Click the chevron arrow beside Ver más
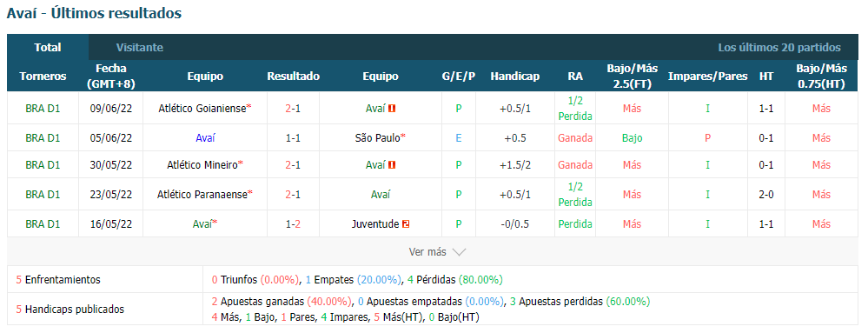868x333 pixels. [459, 252]
